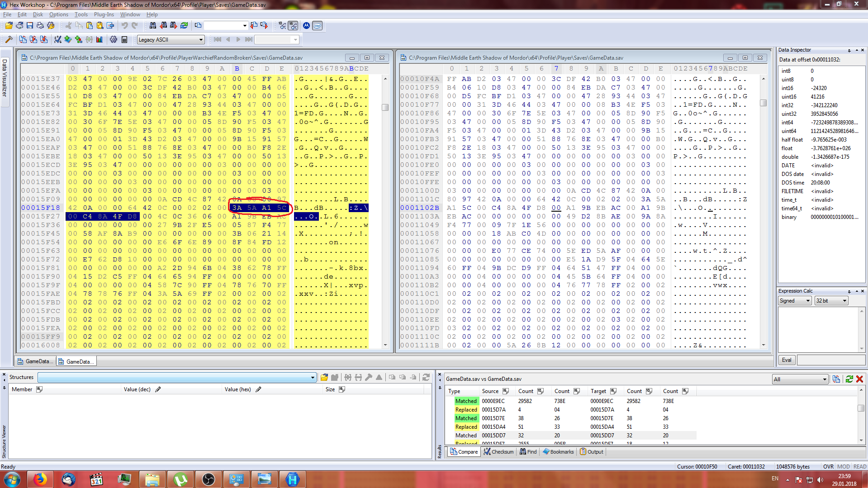Screen dimensions: 868x488
Task: Click the Replace green arrows icon
Action: pyautogui.click(x=184, y=26)
